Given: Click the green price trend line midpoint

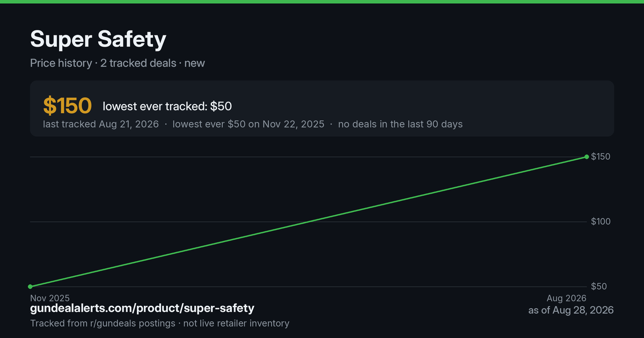Looking at the screenshot, I should [x=309, y=222].
